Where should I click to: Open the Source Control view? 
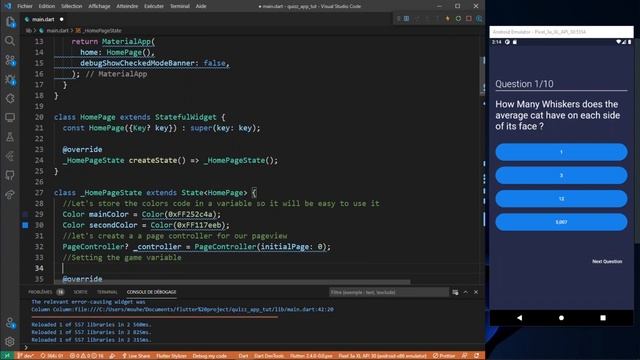pos(10,60)
